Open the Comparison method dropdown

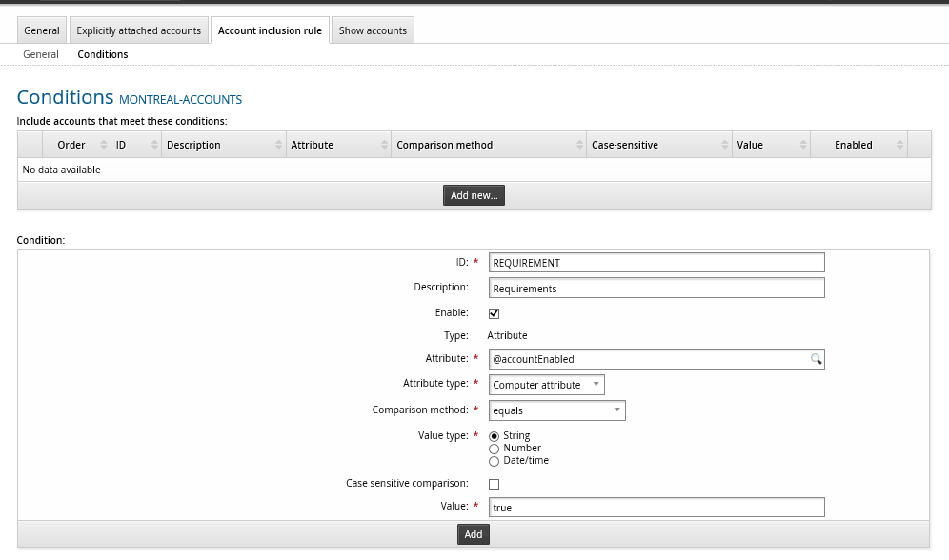pyautogui.click(x=557, y=410)
